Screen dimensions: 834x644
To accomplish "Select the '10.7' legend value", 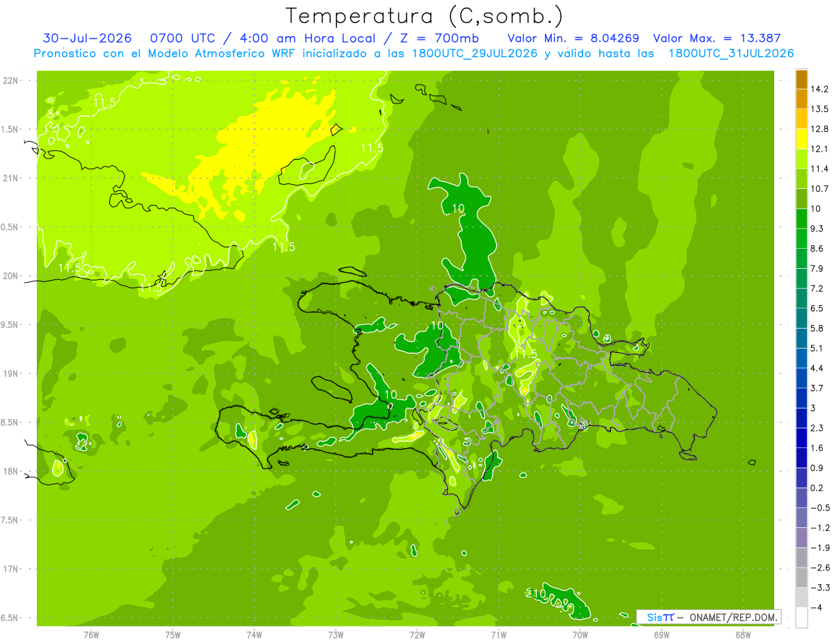I will 819,189.
